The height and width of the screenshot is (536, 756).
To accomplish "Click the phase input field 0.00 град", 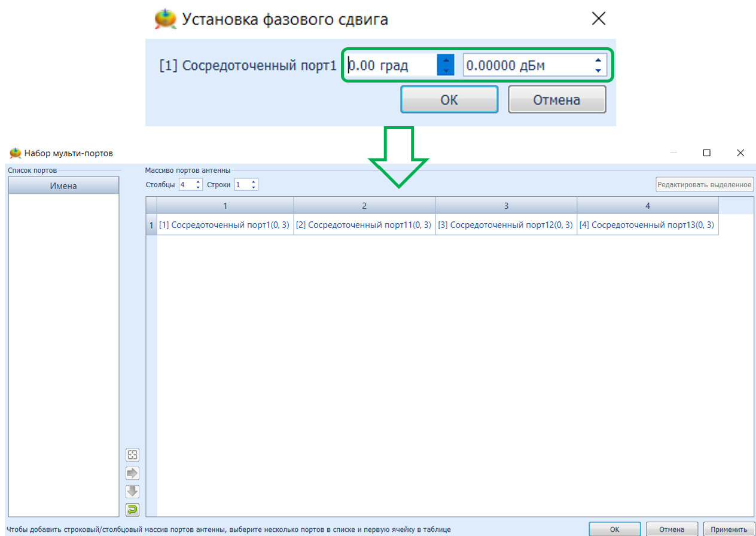I will click(x=392, y=65).
